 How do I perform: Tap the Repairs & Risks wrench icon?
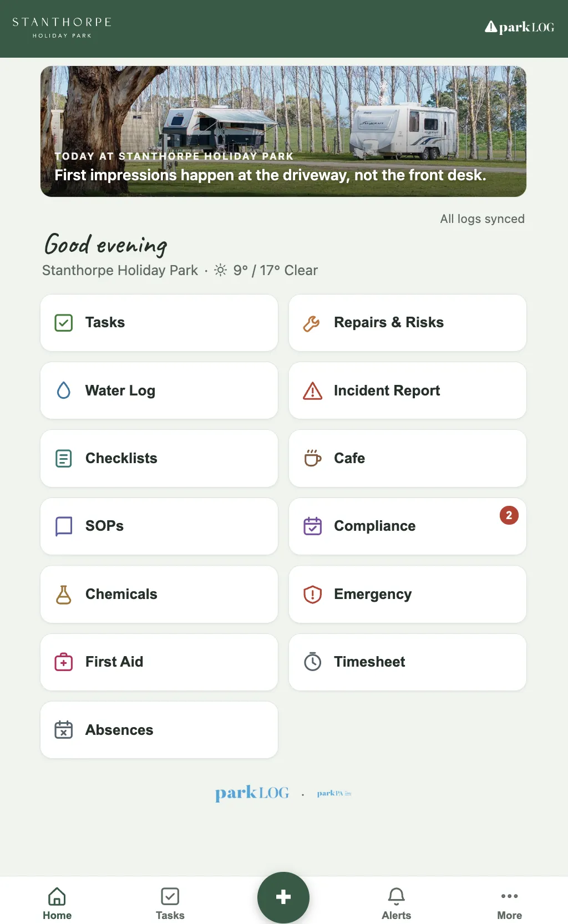click(x=312, y=323)
